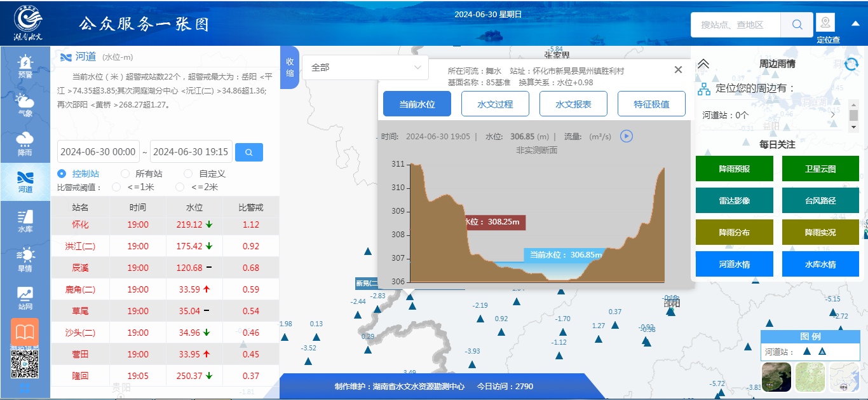Image resolution: width=868 pixels, height=400 pixels.
Task: Open the 降雨 rainfall sidebar icon
Action: click(25, 144)
